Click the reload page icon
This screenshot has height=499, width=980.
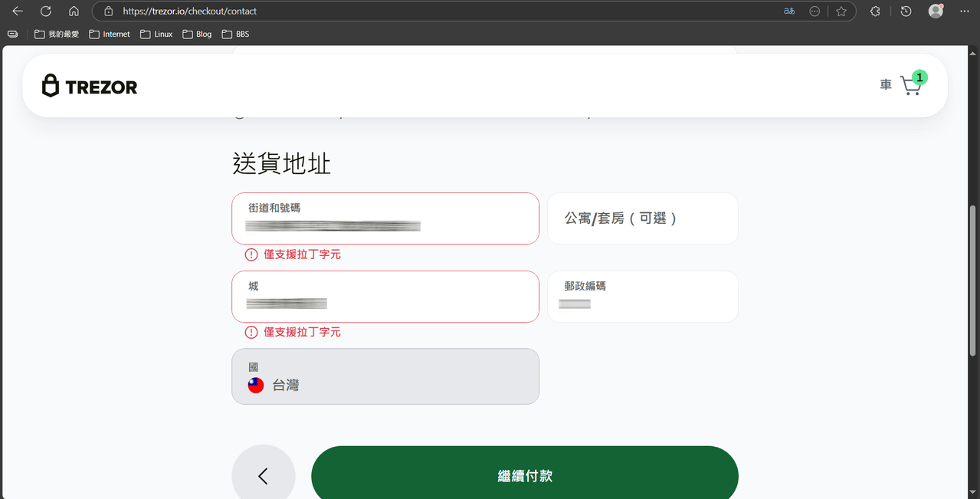44,11
